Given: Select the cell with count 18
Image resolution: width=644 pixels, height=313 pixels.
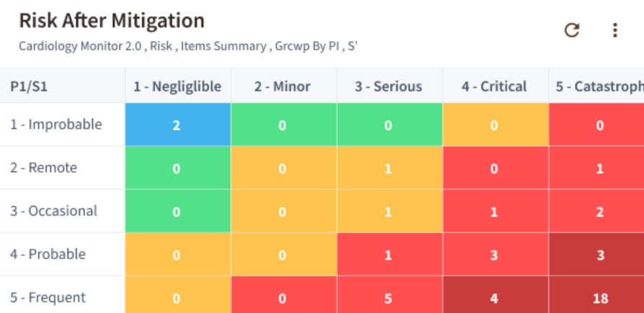Looking at the screenshot, I should tap(599, 297).
